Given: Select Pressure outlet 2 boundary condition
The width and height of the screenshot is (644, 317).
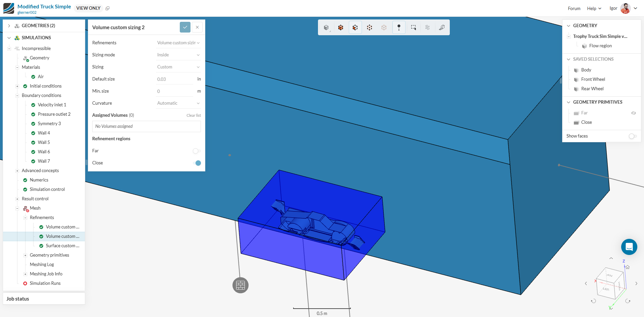Looking at the screenshot, I should pyautogui.click(x=54, y=114).
